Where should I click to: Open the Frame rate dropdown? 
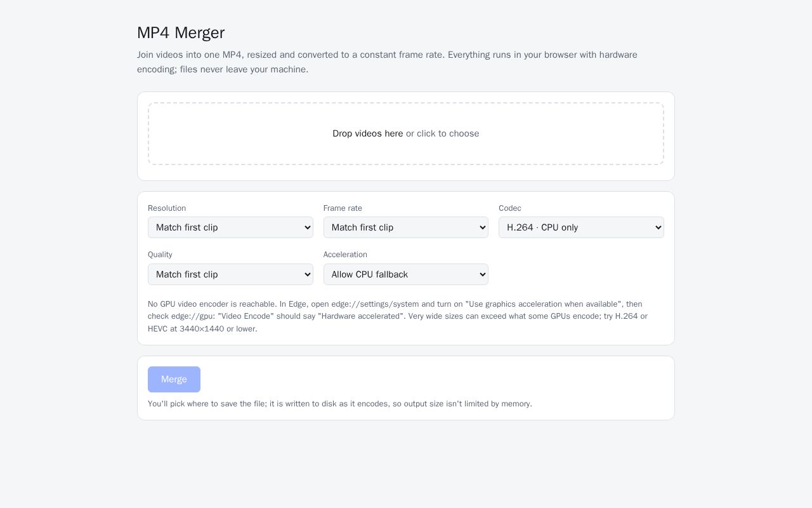click(406, 227)
